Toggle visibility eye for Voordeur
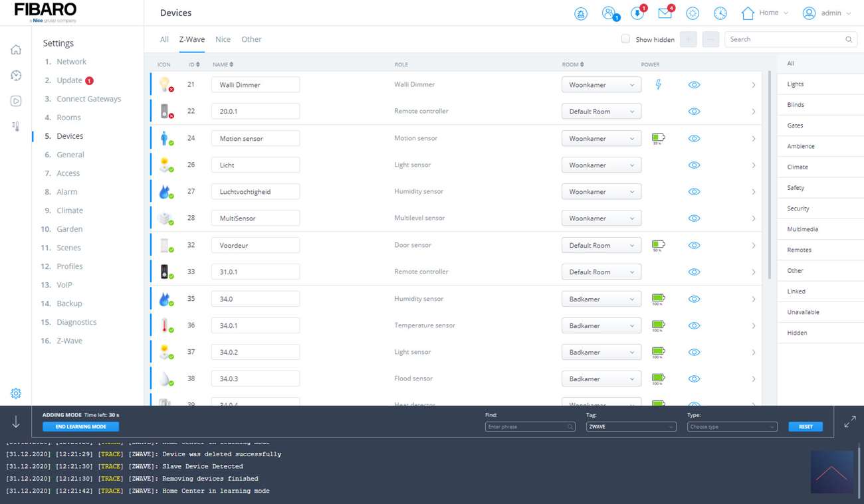 [x=694, y=245]
